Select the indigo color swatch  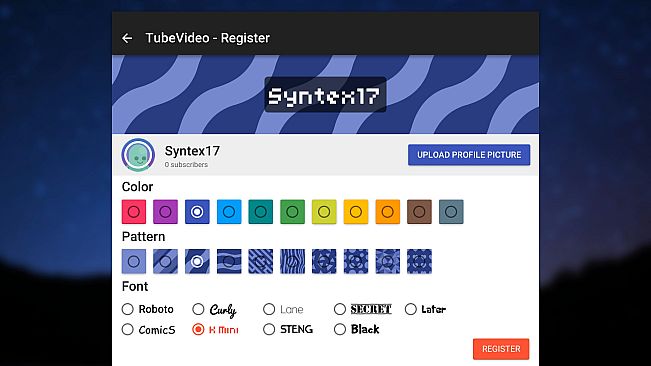(x=197, y=212)
